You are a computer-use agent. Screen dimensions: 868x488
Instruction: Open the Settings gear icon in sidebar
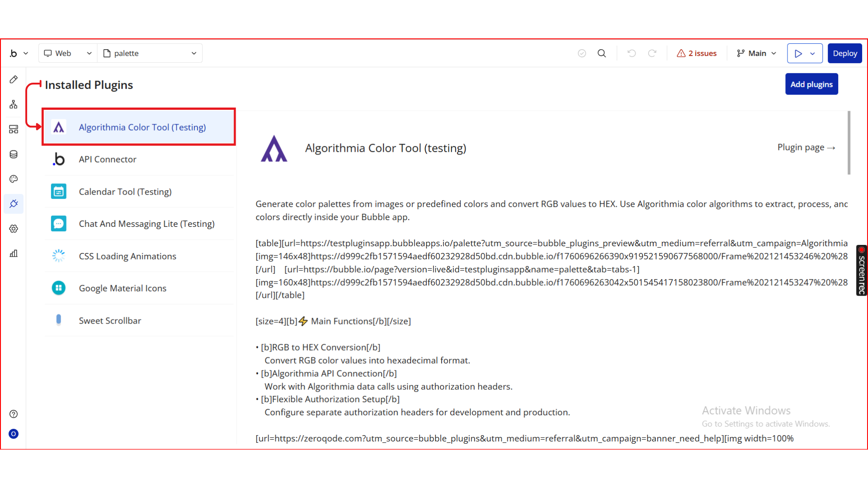(x=14, y=229)
